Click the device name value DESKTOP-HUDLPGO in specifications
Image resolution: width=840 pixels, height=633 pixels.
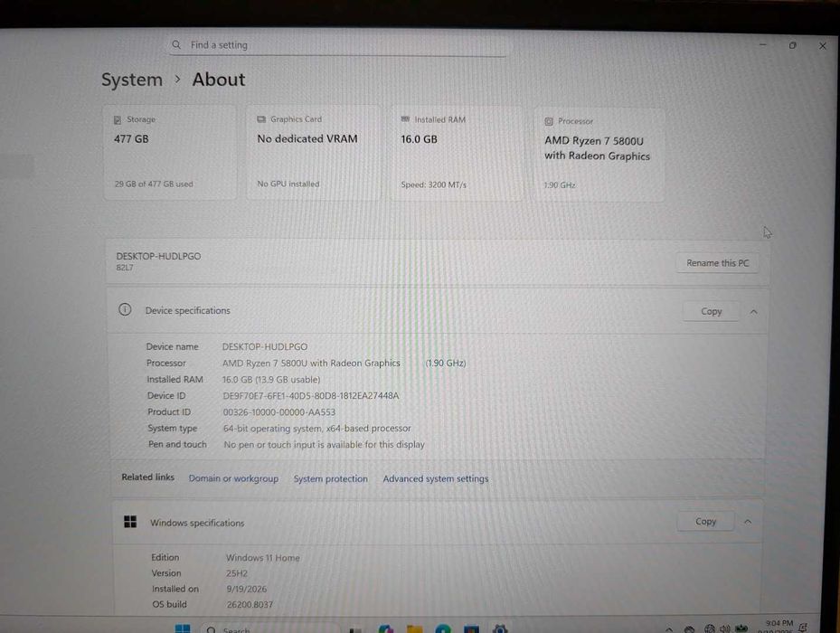(265, 346)
